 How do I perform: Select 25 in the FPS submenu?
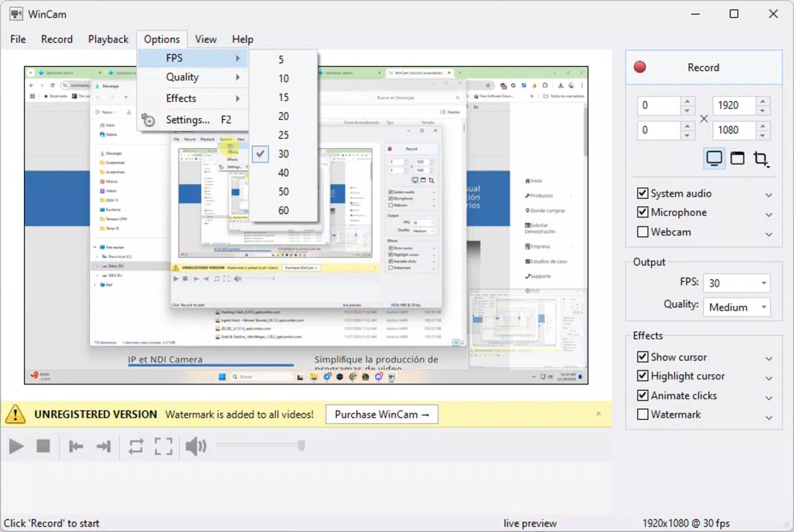[x=283, y=135]
